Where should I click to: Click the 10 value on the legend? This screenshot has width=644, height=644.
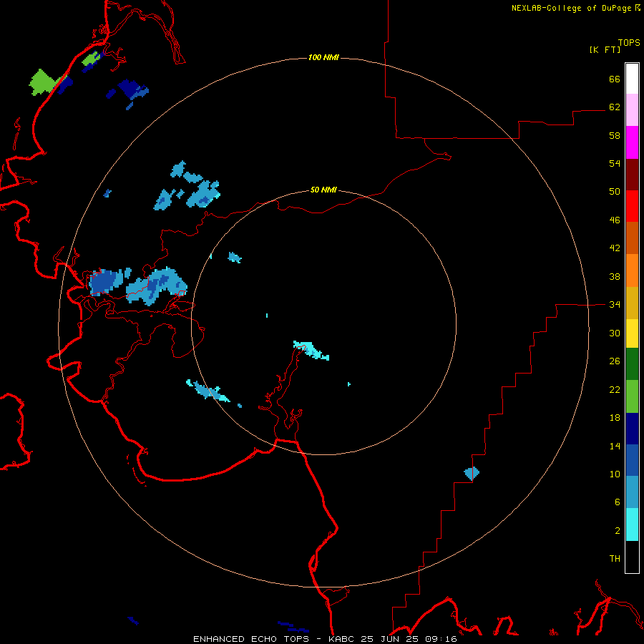tap(615, 474)
